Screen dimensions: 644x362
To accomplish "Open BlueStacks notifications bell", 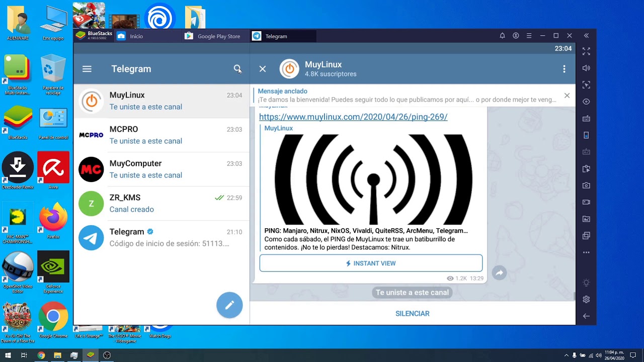I will (x=502, y=36).
